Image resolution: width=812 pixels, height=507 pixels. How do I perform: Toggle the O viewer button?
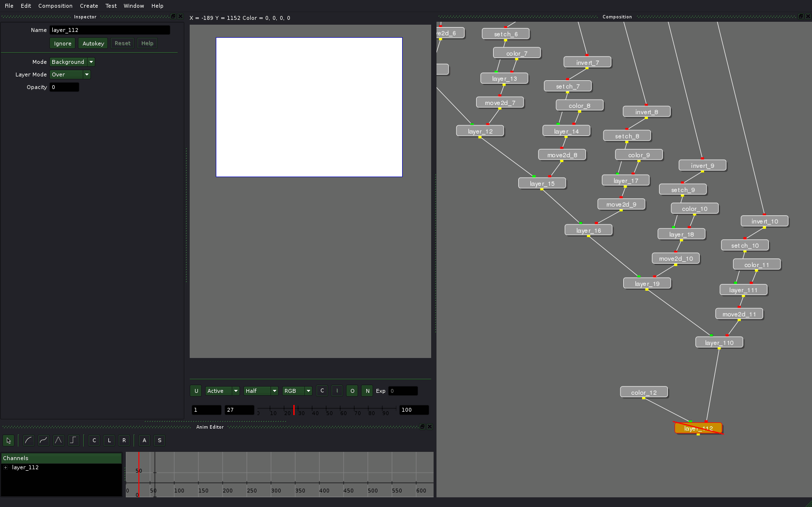point(352,391)
